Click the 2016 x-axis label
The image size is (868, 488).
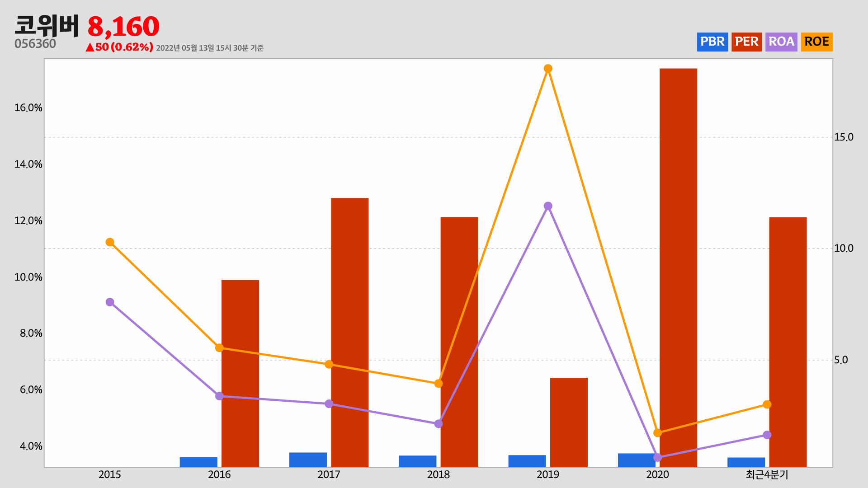pos(219,474)
